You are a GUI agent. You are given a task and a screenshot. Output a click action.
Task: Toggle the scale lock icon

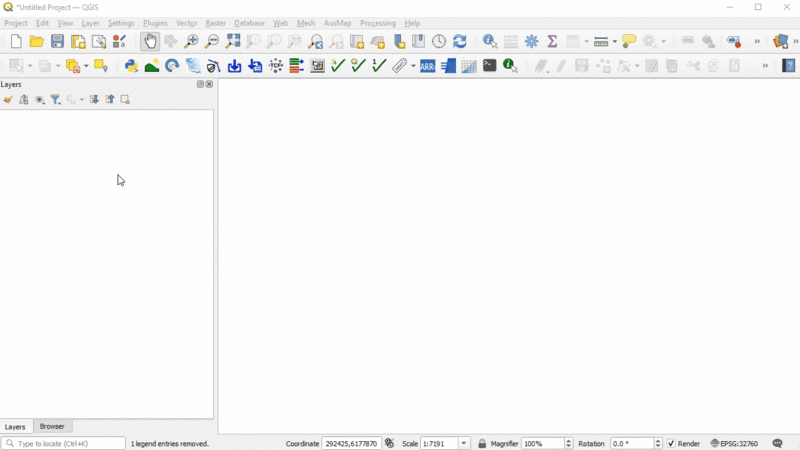pyautogui.click(x=482, y=443)
